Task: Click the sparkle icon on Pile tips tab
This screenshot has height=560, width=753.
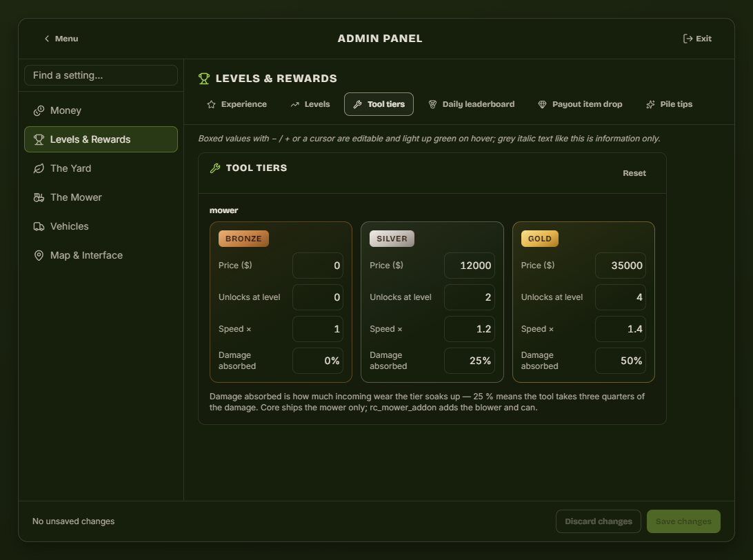Action: (x=650, y=104)
